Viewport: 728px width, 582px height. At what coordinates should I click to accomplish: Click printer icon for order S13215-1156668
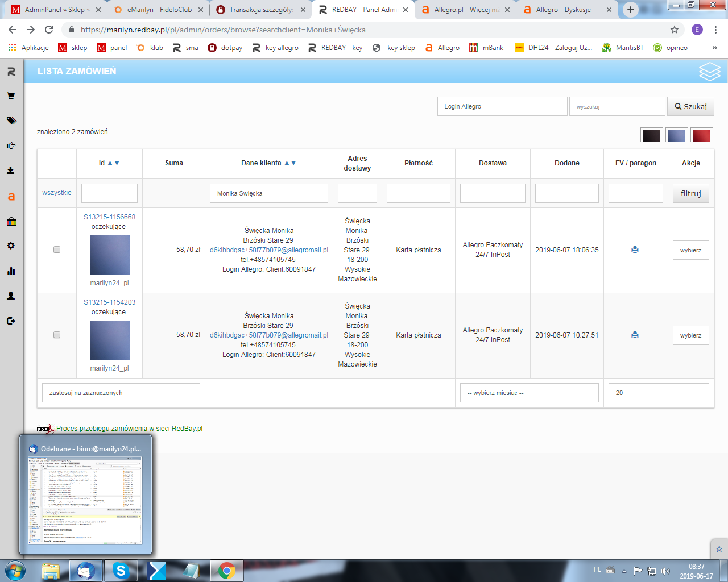[x=635, y=250]
